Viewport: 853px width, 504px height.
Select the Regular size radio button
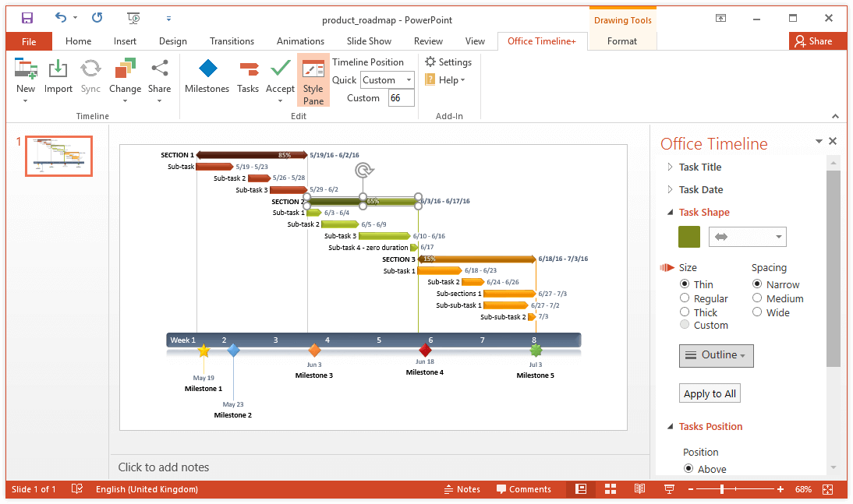[685, 298]
